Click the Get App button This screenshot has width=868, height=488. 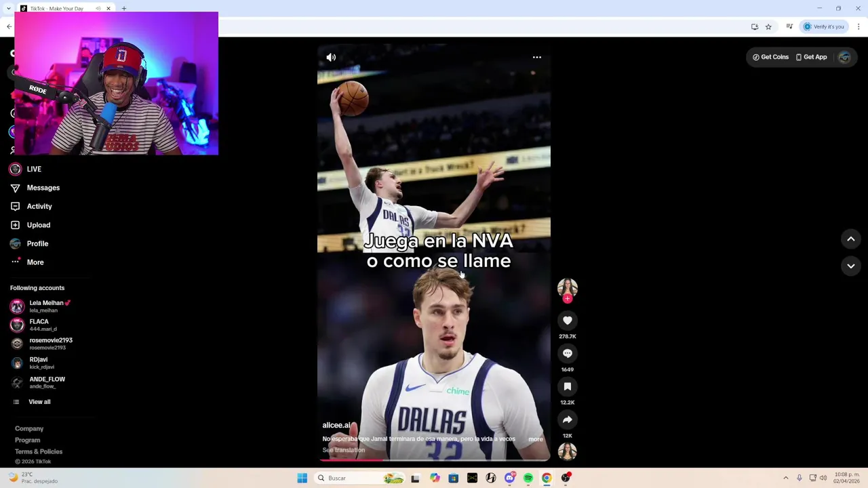coord(811,57)
